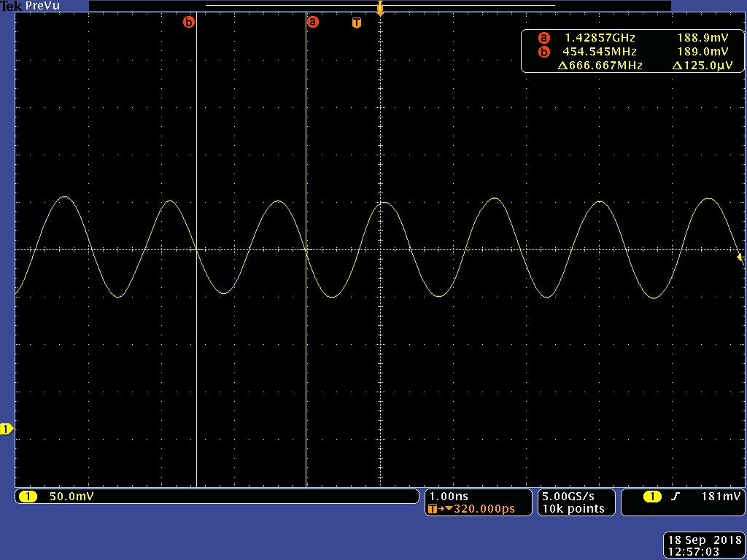
Task: Click the 1.00ns timebase readout
Action: click(449, 497)
